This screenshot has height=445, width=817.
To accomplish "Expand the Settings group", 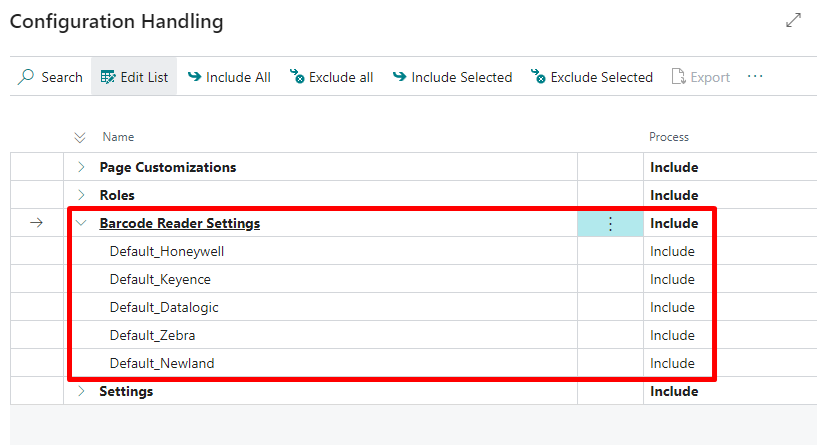I will (x=81, y=391).
